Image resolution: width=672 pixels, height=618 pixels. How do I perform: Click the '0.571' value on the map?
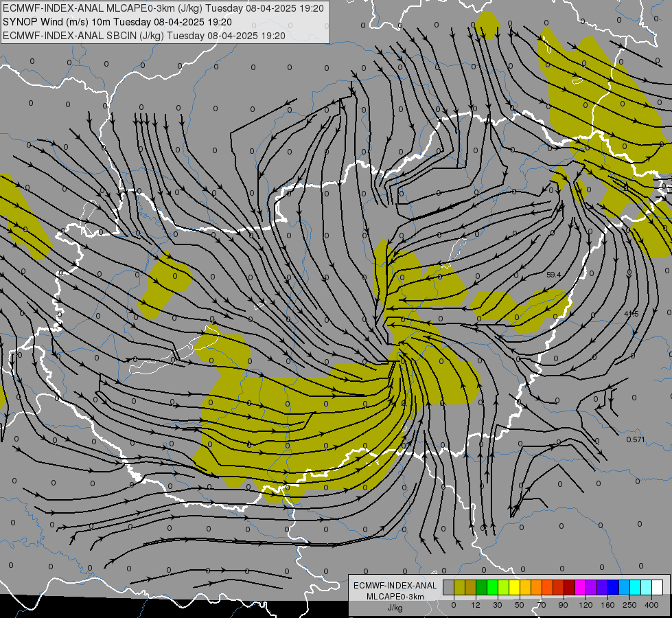click(x=636, y=439)
